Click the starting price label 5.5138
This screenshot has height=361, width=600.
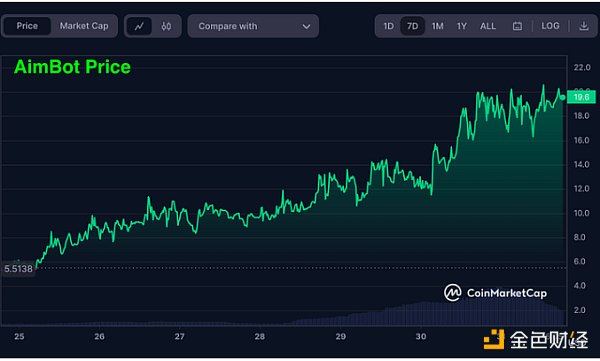coord(18,269)
